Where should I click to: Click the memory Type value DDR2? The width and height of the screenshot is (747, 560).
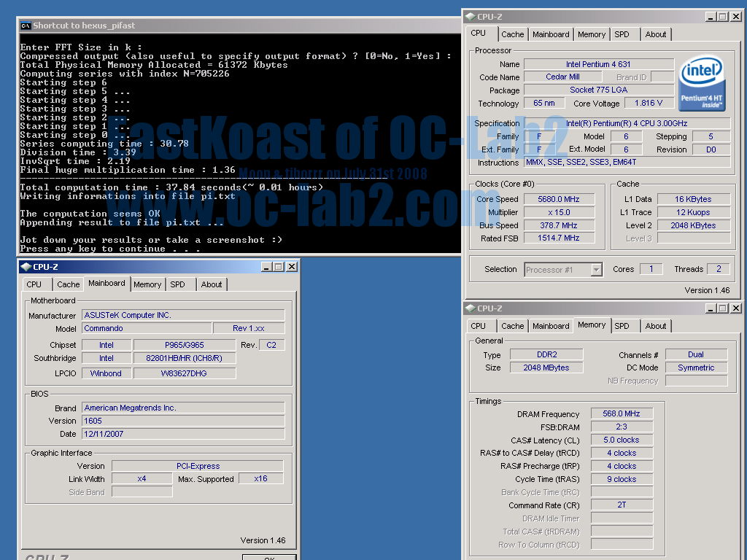[x=546, y=355]
